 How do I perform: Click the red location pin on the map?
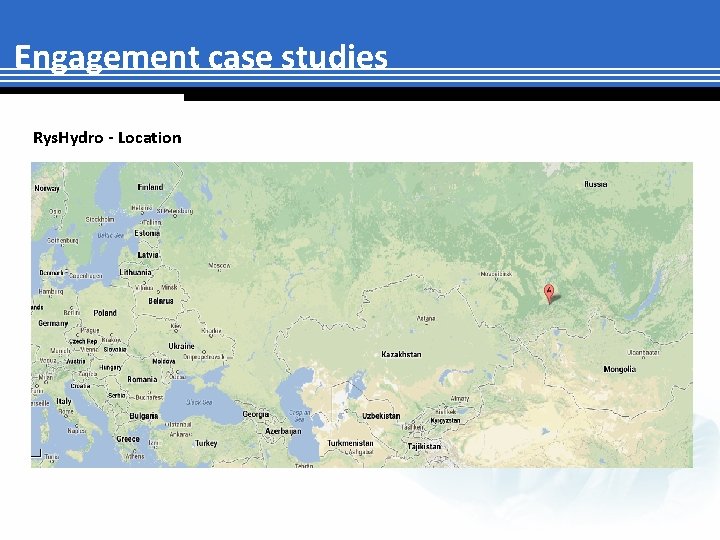(x=549, y=293)
